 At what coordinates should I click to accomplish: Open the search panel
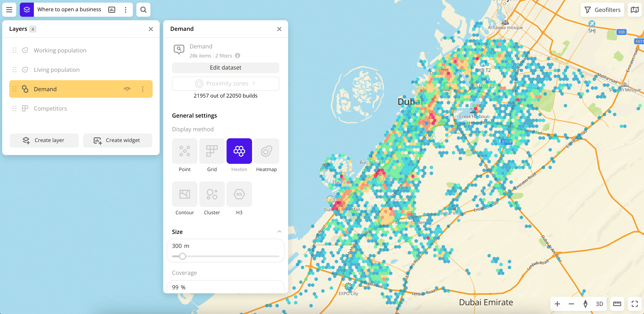tap(143, 9)
